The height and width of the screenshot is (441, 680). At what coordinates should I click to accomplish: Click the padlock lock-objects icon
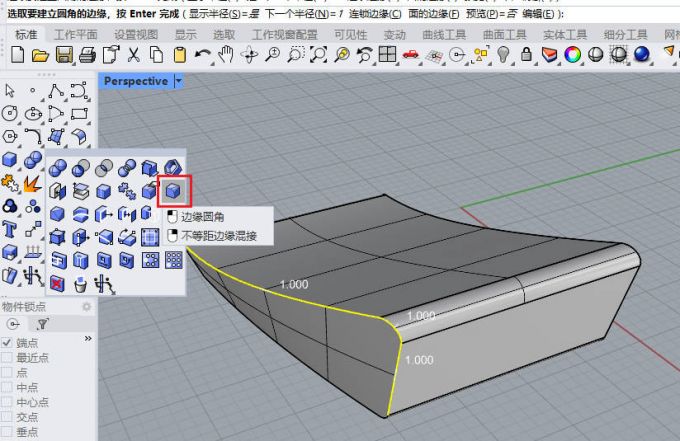click(526, 55)
